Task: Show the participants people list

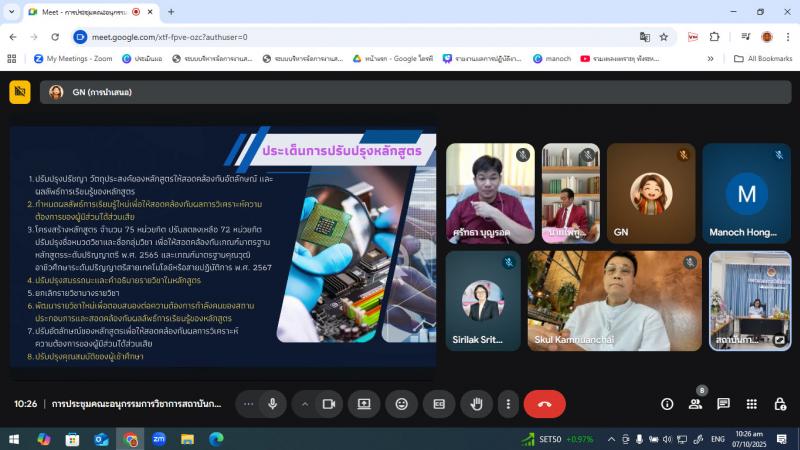Action: [x=695, y=404]
